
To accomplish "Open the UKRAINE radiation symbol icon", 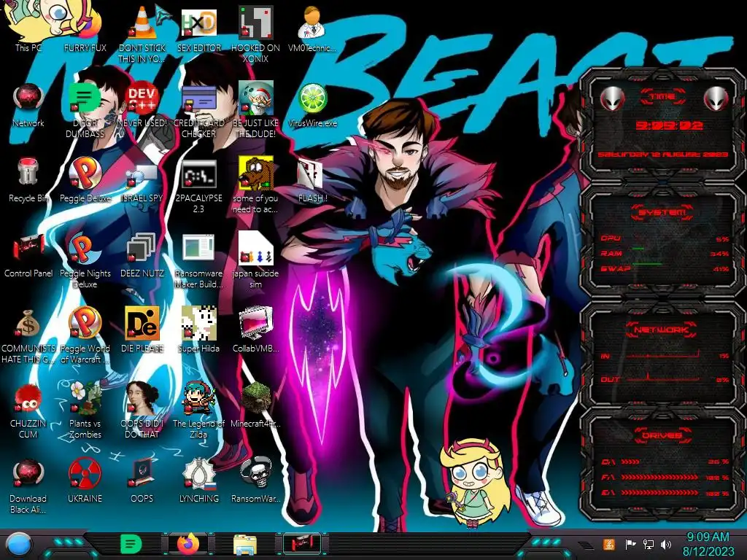I will coord(85,481).
